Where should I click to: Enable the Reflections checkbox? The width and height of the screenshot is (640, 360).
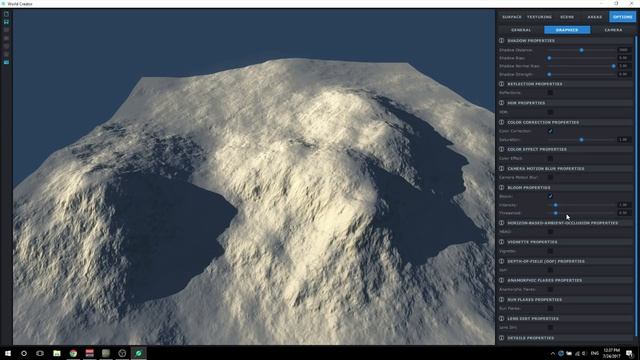tap(550, 93)
